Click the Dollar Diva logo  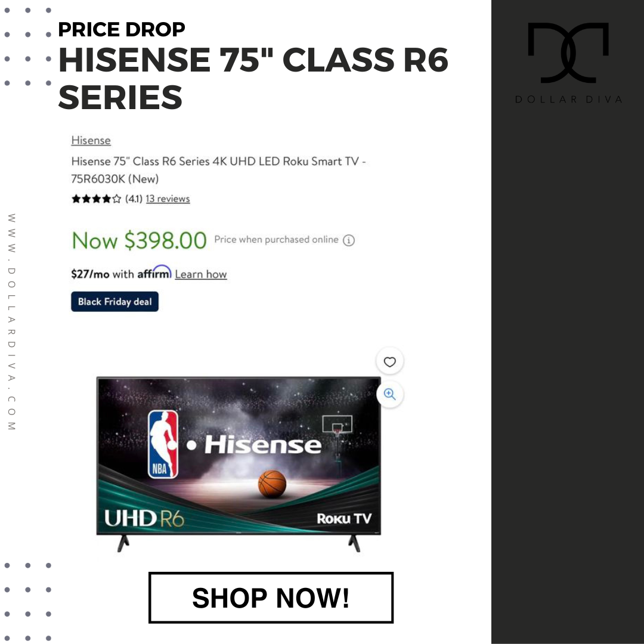(x=568, y=63)
